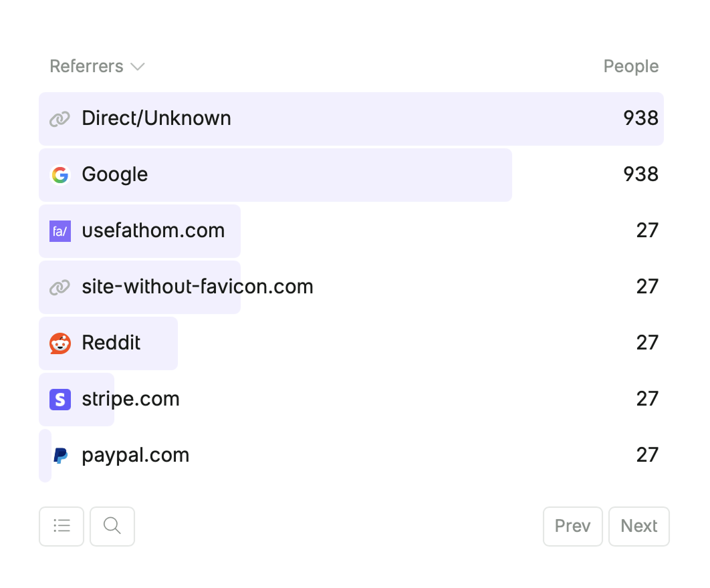Screen dimensions: 710x588
Task: Click the PayPal logo icon
Action: [60, 456]
